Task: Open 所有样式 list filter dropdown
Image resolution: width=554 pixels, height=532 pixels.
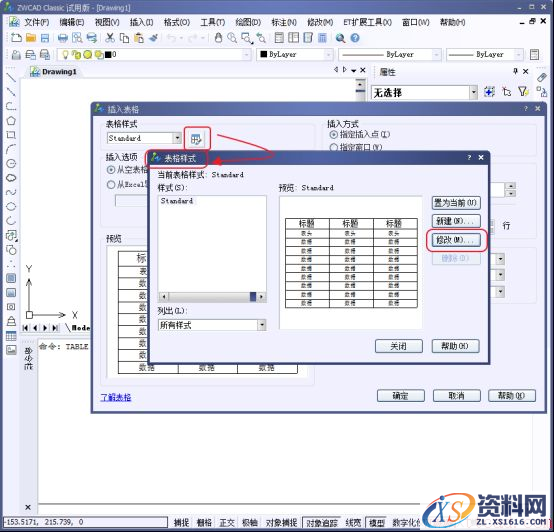Action: coord(262,325)
